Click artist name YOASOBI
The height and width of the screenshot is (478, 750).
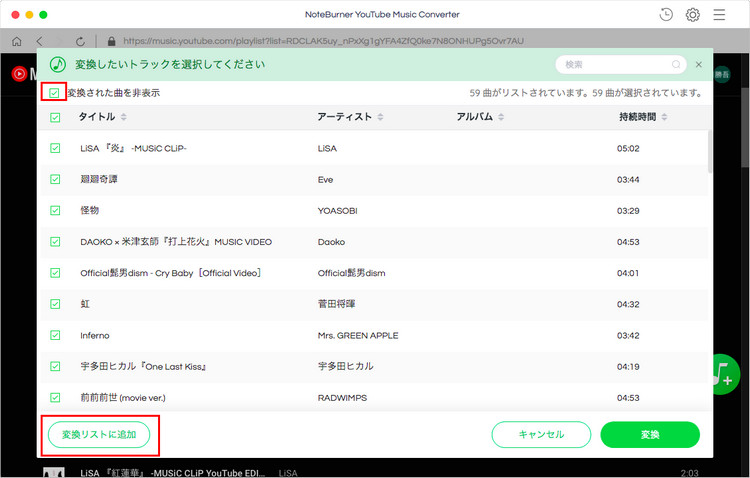(x=337, y=211)
